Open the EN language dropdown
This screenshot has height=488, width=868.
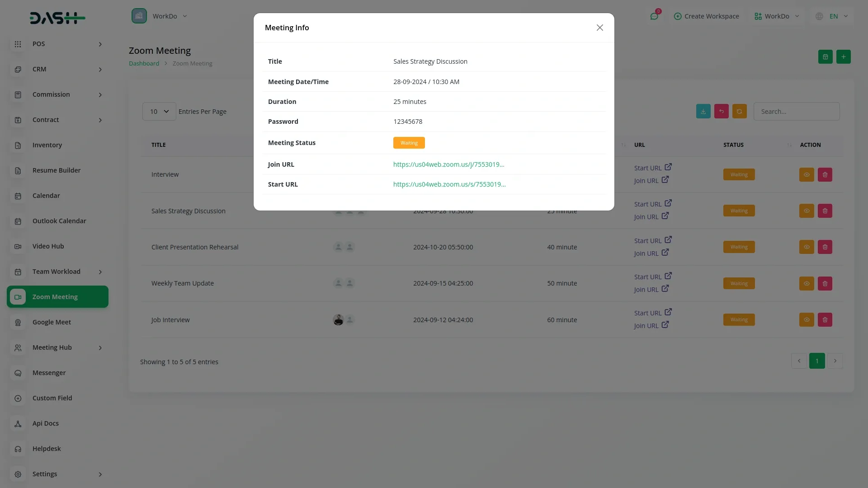[x=833, y=16]
